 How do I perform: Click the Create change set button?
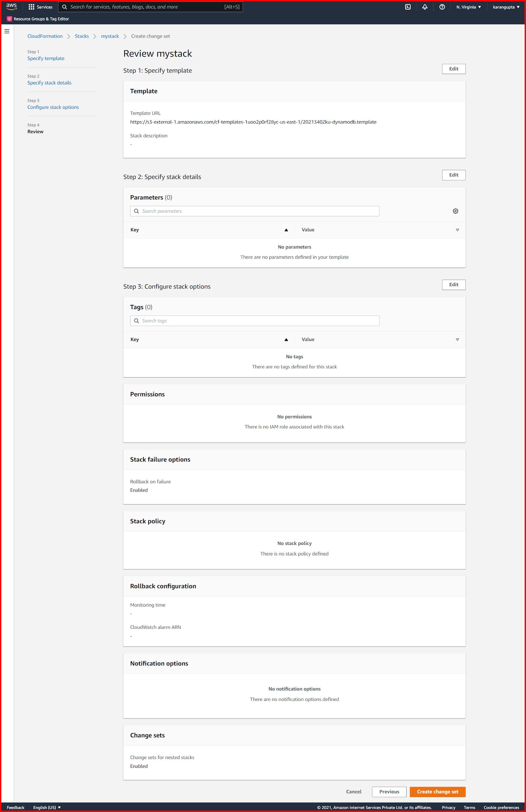click(x=437, y=792)
